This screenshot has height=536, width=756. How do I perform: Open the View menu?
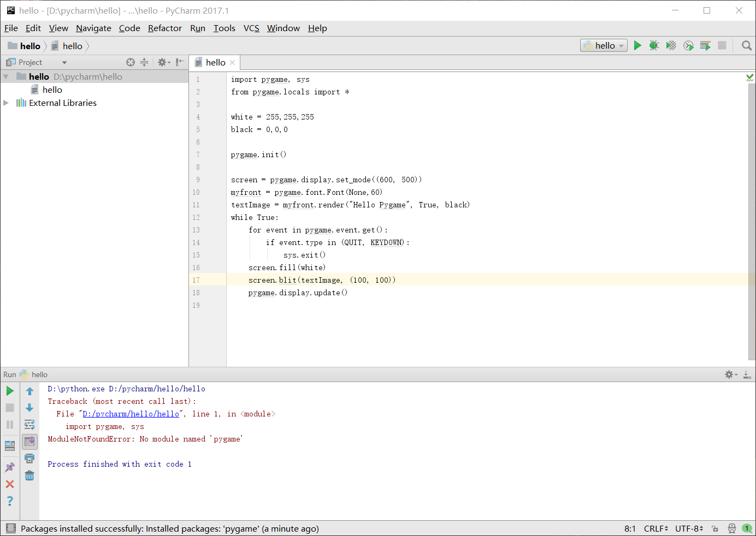pos(58,28)
